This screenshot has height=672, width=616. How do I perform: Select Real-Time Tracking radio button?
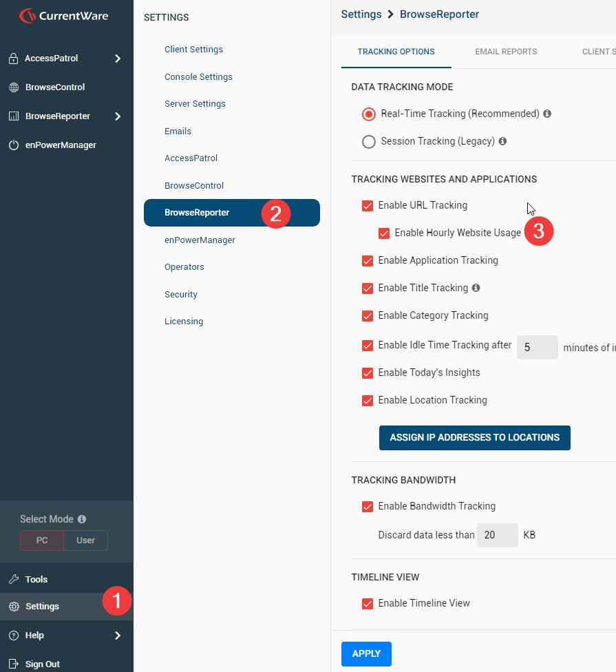tap(368, 114)
